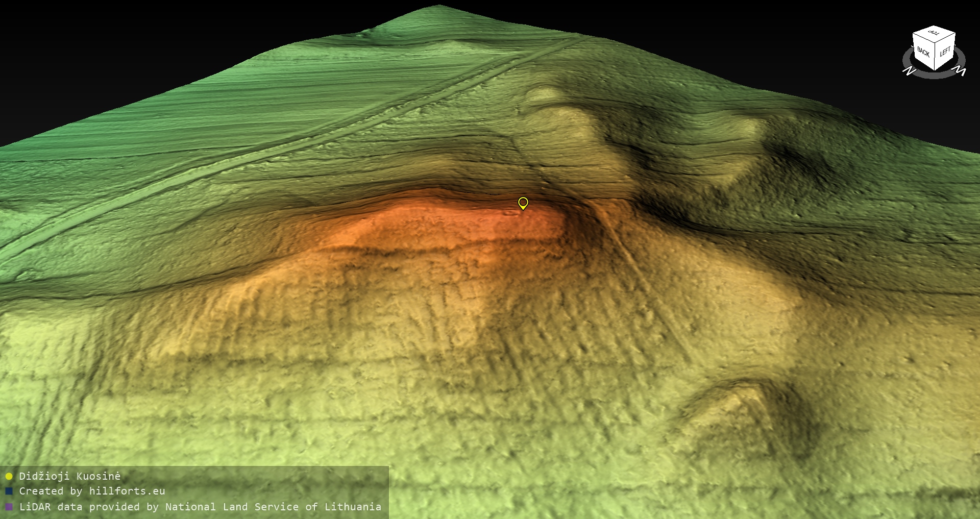Select the LEFT face of the view cube
The width and height of the screenshot is (980, 519).
945,52
